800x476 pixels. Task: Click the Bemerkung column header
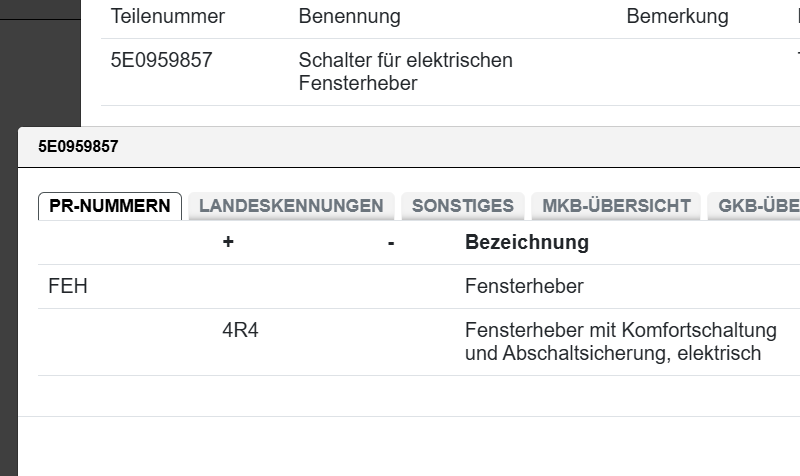tap(677, 17)
